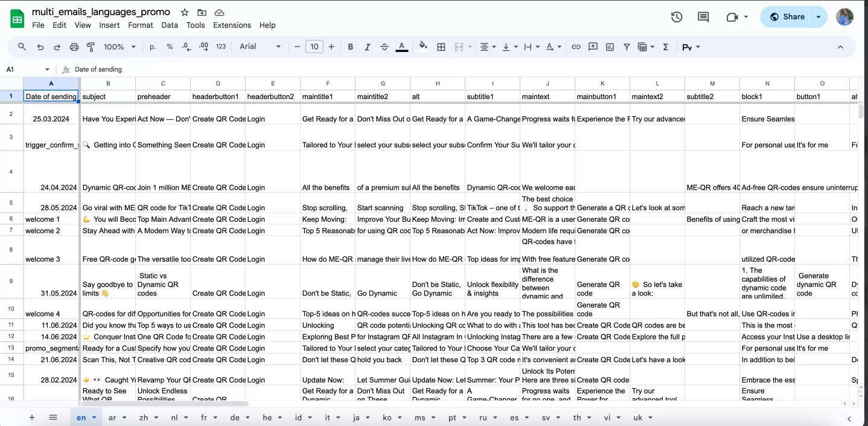The width and height of the screenshot is (868, 426).
Task: Open the Extensions menu
Action: 232,25
